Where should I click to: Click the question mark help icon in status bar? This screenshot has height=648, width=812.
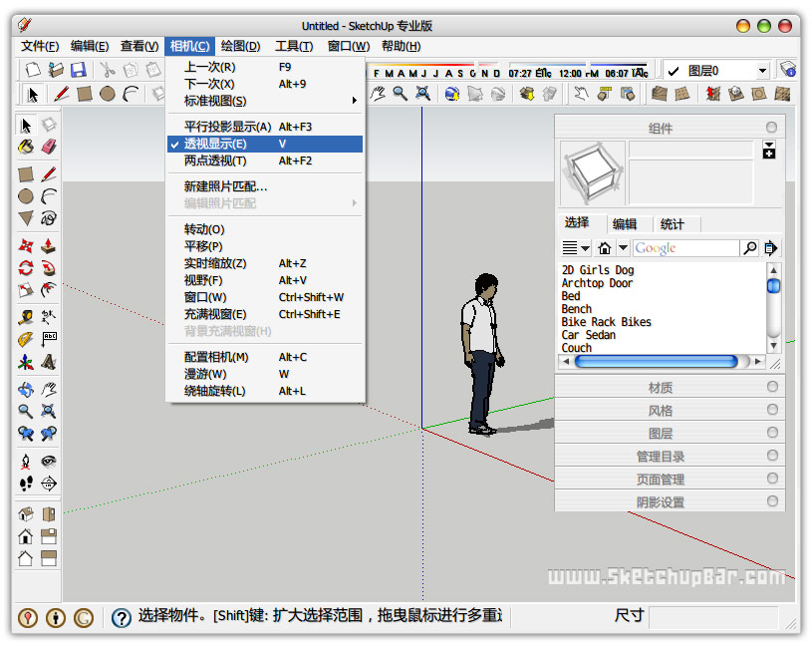[x=122, y=617]
